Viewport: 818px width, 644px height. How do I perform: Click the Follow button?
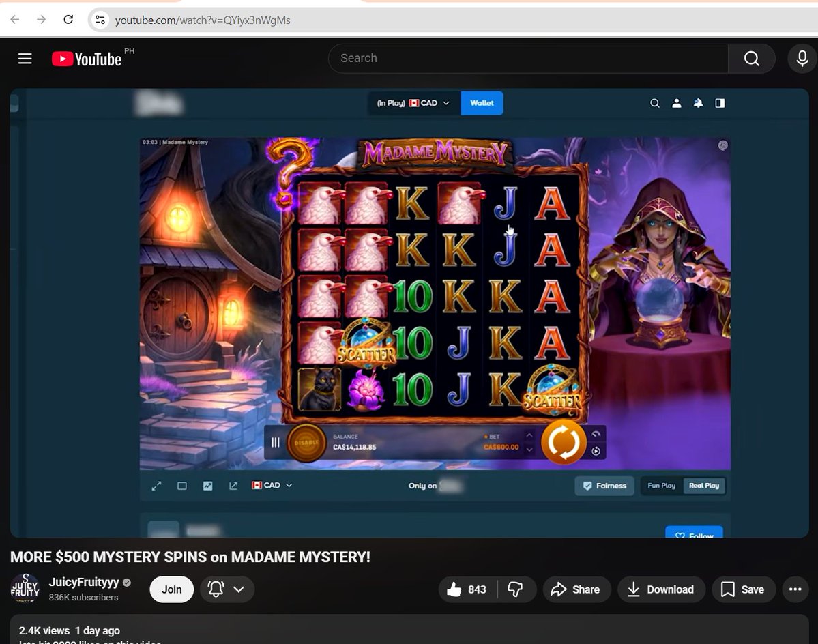tap(694, 532)
